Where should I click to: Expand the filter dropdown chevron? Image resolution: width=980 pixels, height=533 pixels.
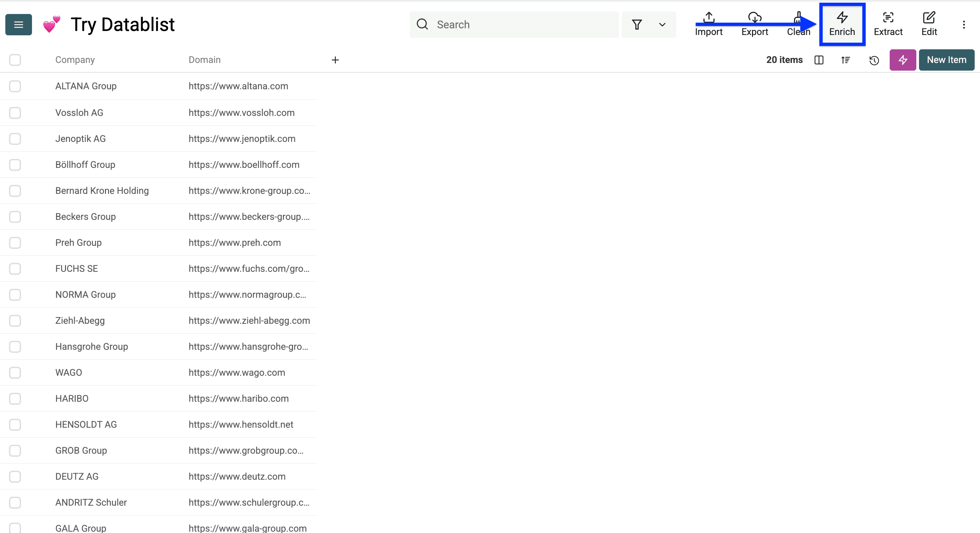[x=662, y=24]
